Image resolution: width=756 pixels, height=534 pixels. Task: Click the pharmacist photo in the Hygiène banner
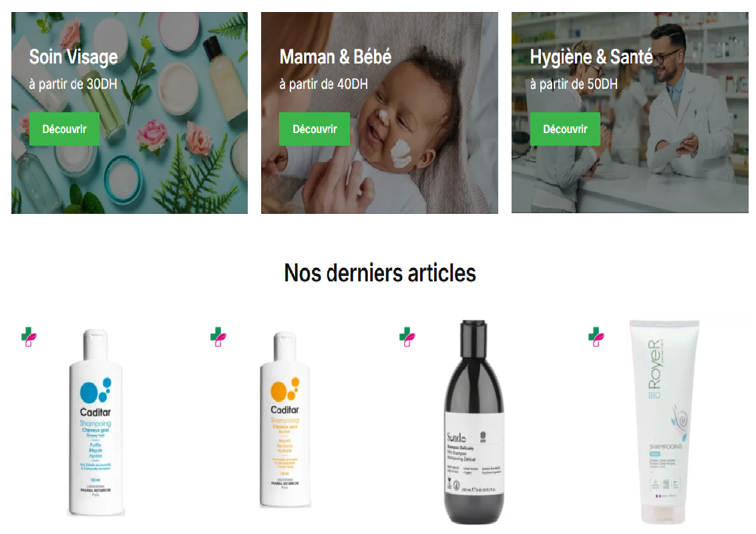(x=630, y=113)
